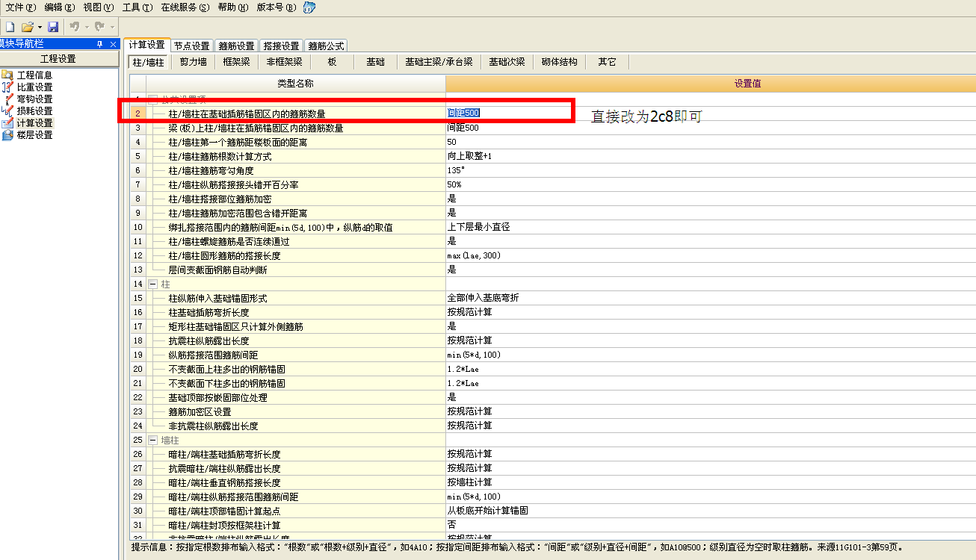This screenshot has width=976, height=560.
Task: Click the 比重设置 icon in navigation
Action: click(7, 87)
